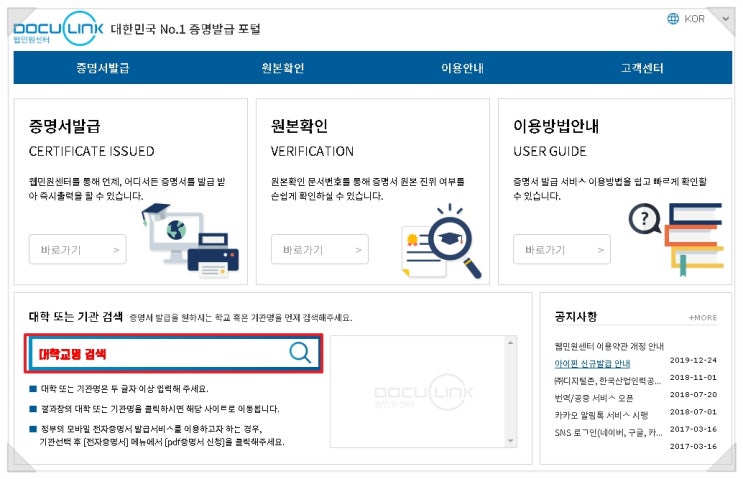Click CERTIFICATE ISSUED subtitle
Screen dimensions: 743x479
click(x=91, y=151)
